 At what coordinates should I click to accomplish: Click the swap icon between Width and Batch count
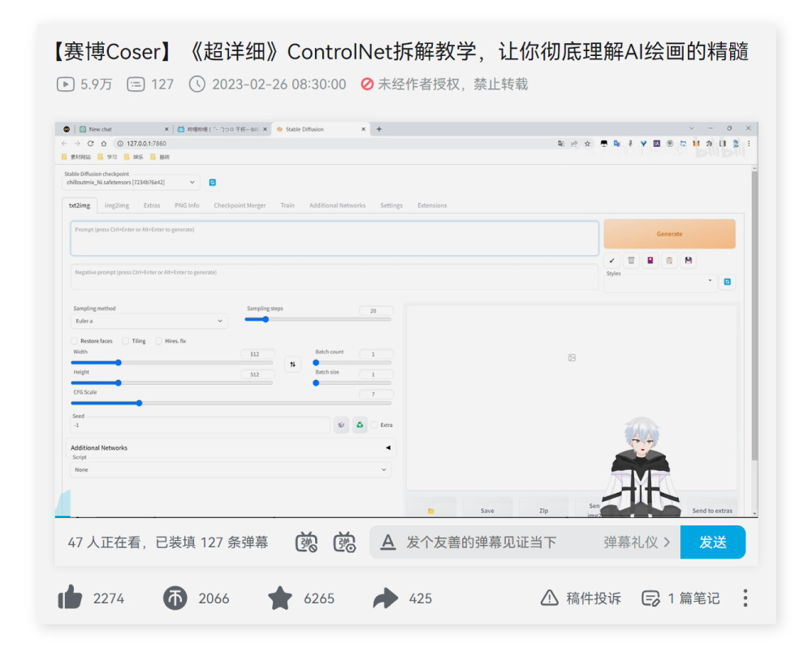[x=292, y=364]
